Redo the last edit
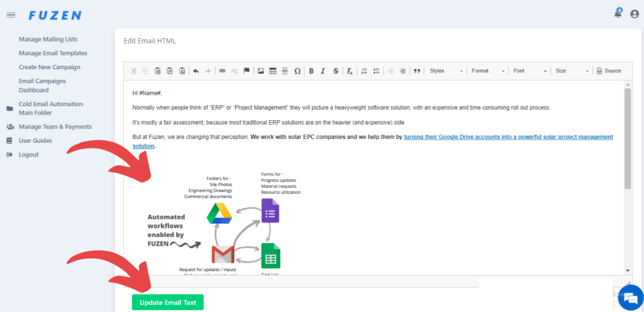The height and width of the screenshot is (312, 644). pyautogui.click(x=208, y=71)
